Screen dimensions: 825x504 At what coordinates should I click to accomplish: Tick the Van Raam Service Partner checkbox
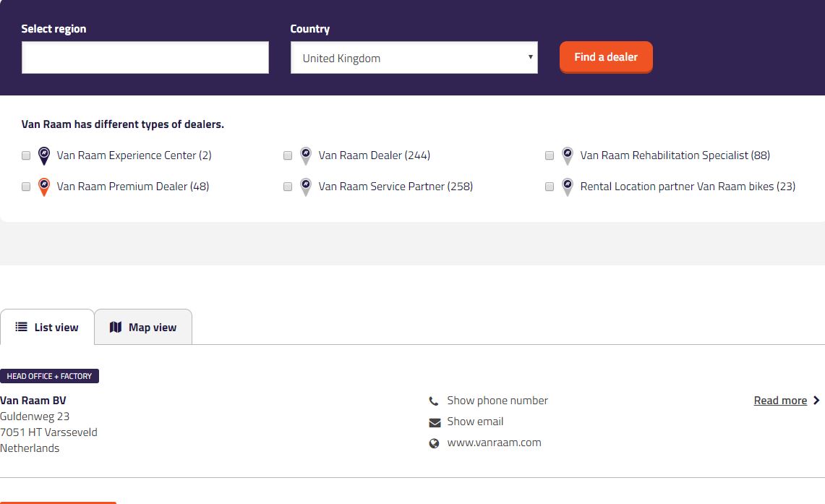click(x=288, y=187)
